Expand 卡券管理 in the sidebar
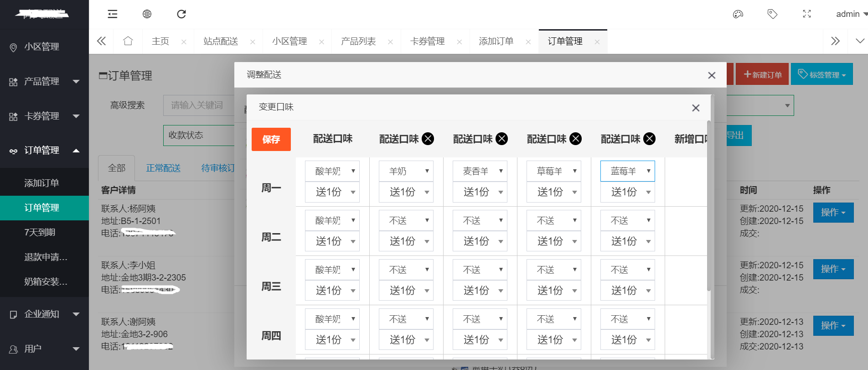This screenshot has width=868, height=370. point(44,116)
